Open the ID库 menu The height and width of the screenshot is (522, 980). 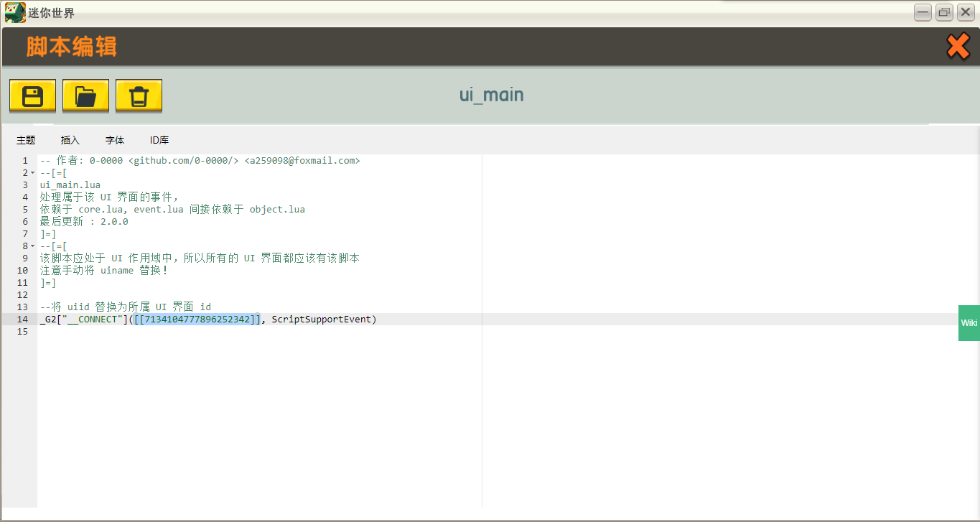point(159,140)
